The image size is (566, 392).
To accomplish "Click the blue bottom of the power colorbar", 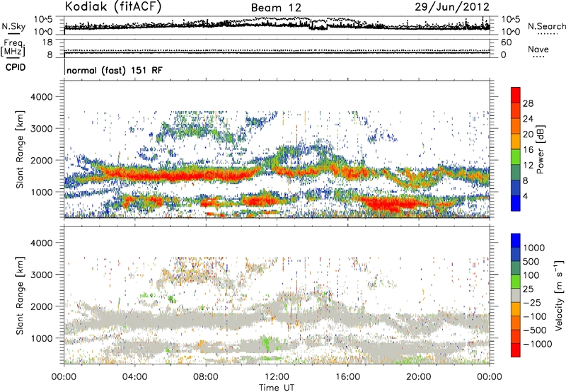I will 516,204.
